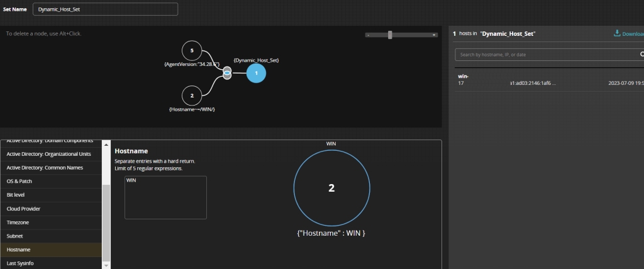The height and width of the screenshot is (269, 644).
Task: Click the intersection operator node in graph
Action: (227, 74)
